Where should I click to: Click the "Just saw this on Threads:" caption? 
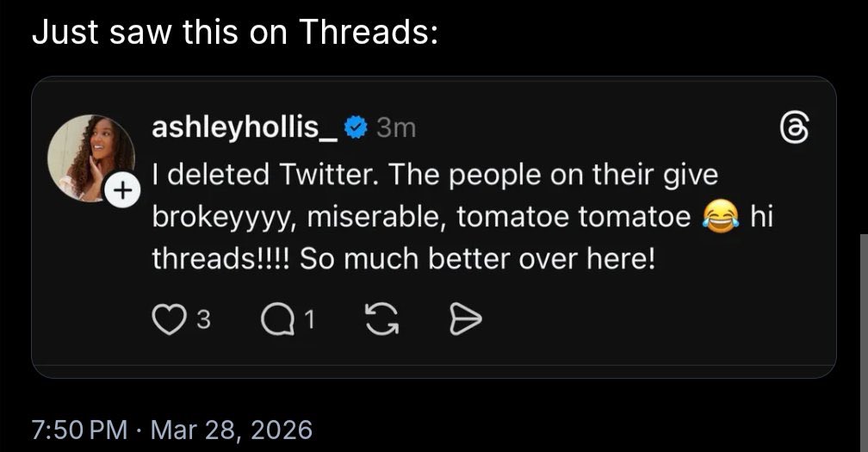(236, 33)
